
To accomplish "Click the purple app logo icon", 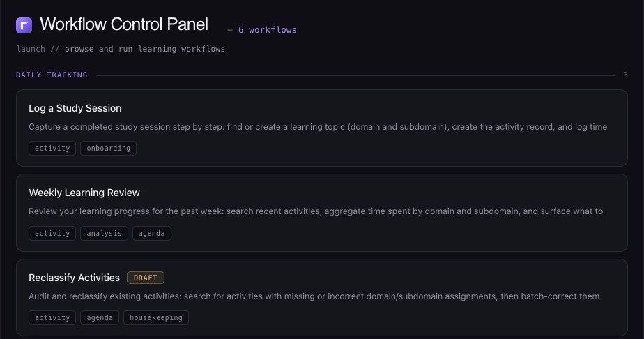I will click(x=24, y=26).
